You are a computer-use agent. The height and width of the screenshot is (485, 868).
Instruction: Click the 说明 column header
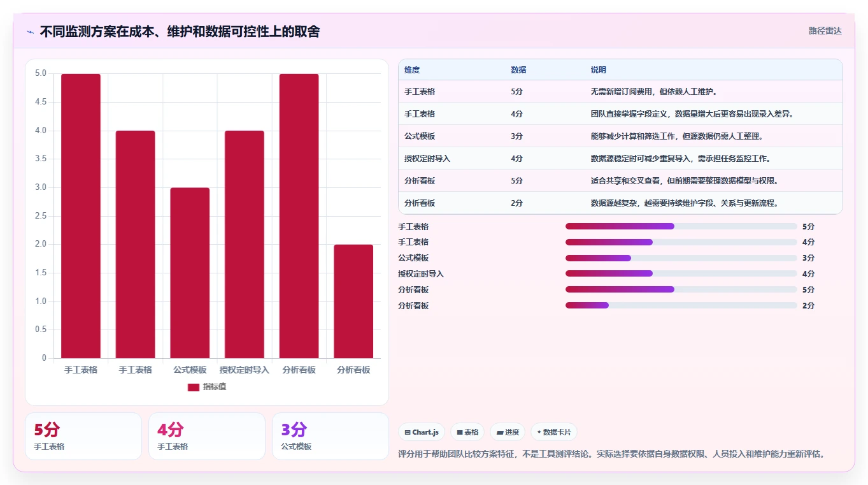click(x=599, y=70)
